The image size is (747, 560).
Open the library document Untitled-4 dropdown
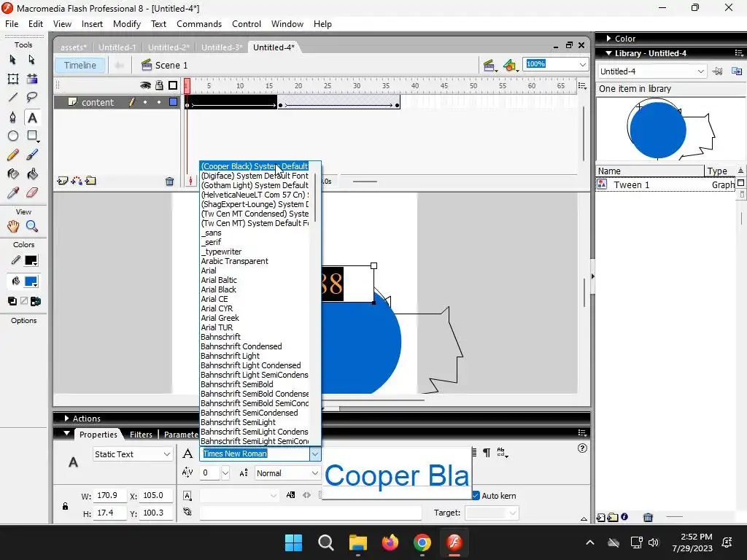651,71
